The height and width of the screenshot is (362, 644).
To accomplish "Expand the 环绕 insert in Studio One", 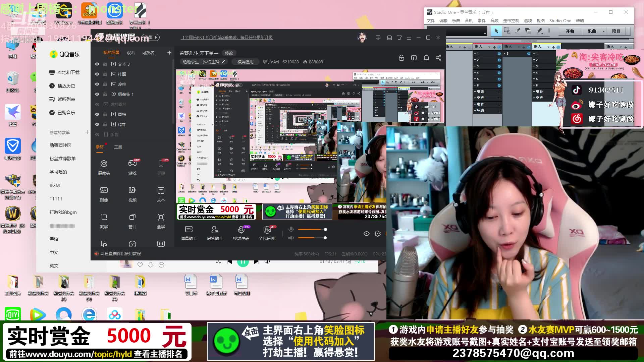I will point(475,111).
